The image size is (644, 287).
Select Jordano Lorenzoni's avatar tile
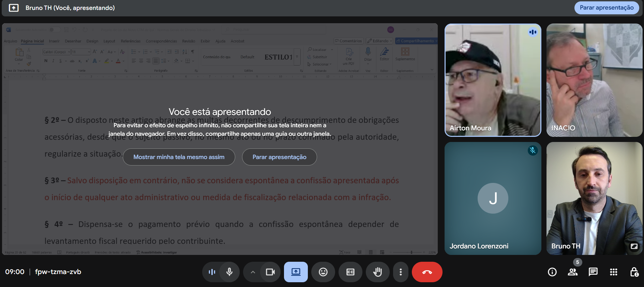[x=493, y=198]
